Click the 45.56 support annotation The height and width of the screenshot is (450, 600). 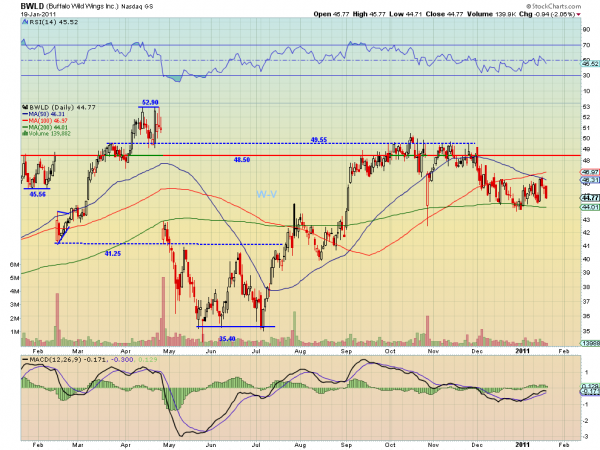click(x=38, y=194)
